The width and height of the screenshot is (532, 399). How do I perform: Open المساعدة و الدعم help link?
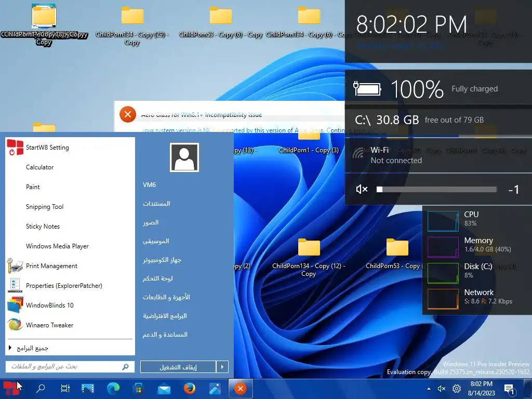tap(165, 335)
